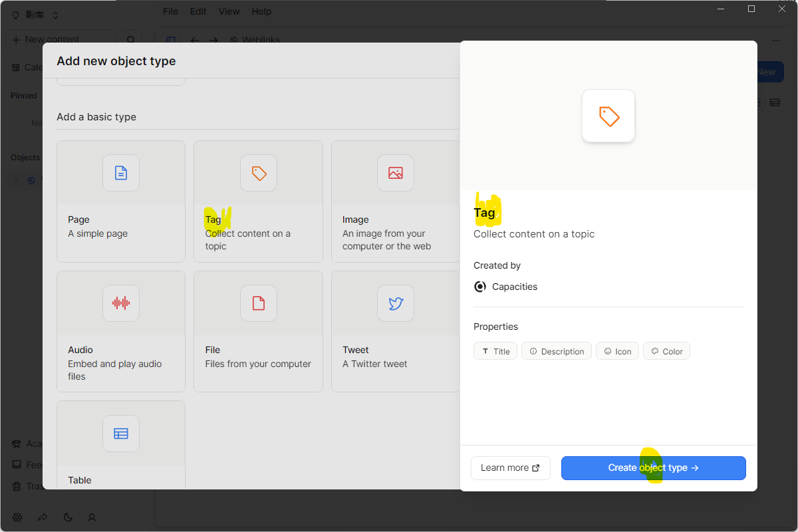Toggle the left sidebar panel icon
The width and height of the screenshot is (798, 532).
tap(171, 40)
